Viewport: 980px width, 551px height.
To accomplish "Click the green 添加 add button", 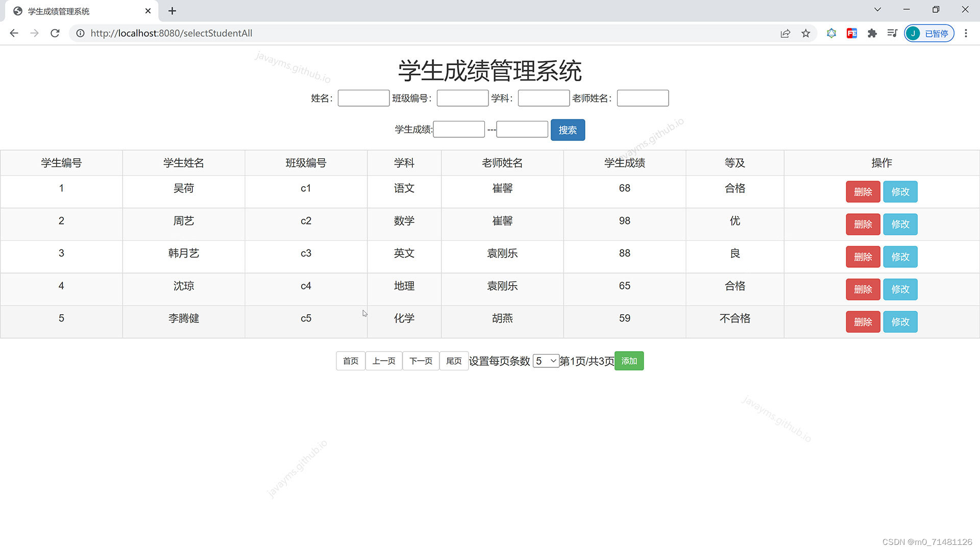I will click(628, 361).
